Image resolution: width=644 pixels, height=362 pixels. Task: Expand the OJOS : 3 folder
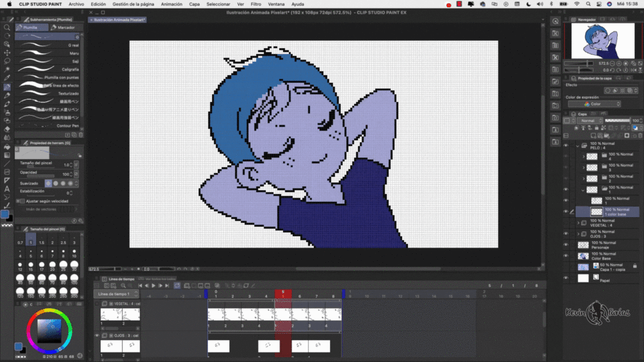pyautogui.click(x=578, y=234)
